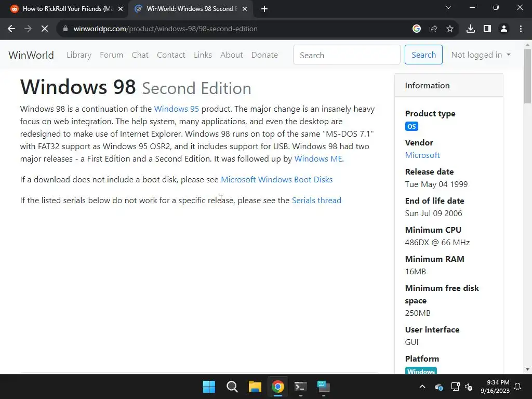
Task: Open the tab search chevron
Action: point(448,7)
